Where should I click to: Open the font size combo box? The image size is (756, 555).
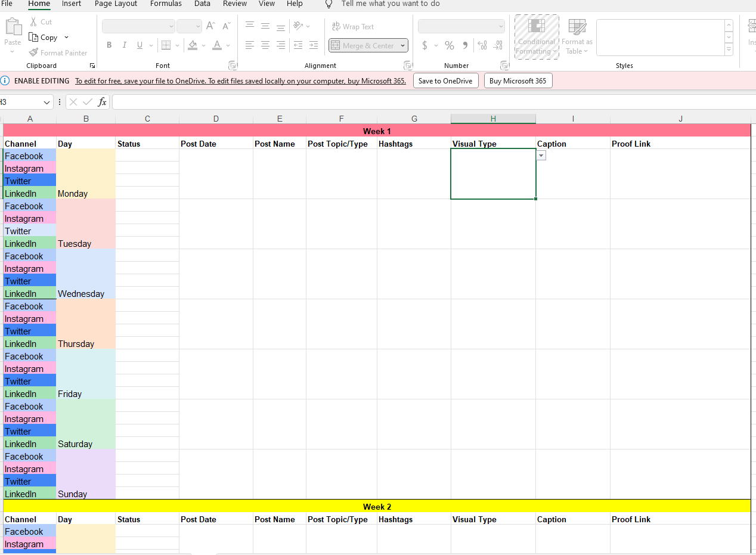point(190,26)
